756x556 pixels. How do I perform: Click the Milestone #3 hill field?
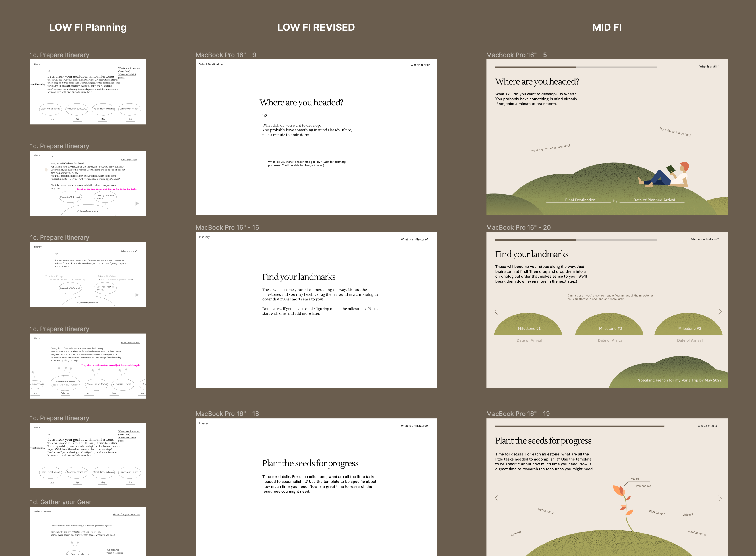point(689,329)
